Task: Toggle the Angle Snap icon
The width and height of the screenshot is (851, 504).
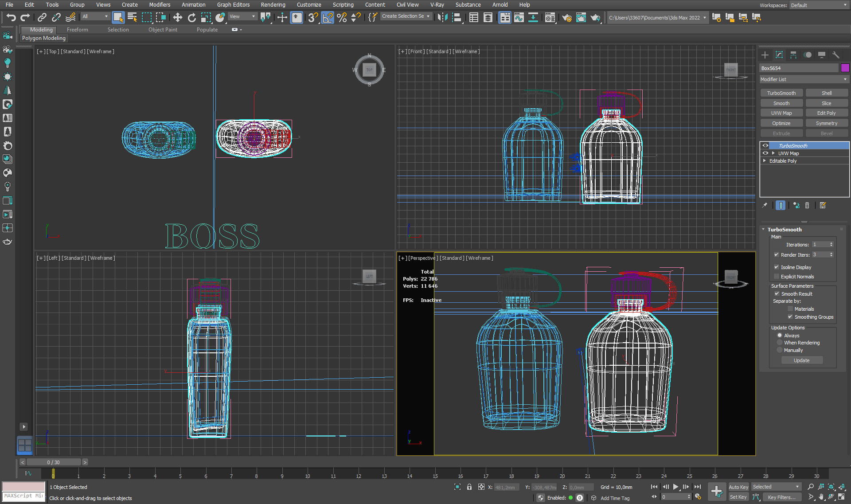Action: pos(328,17)
